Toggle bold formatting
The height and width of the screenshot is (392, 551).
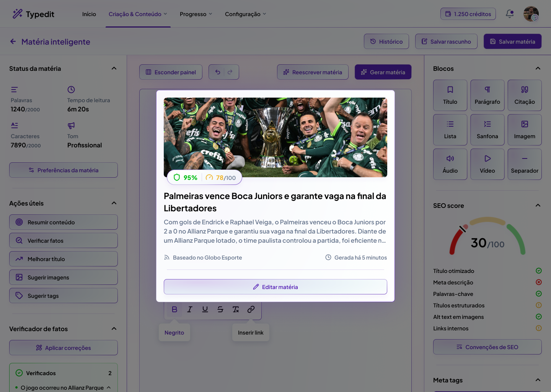pos(174,309)
